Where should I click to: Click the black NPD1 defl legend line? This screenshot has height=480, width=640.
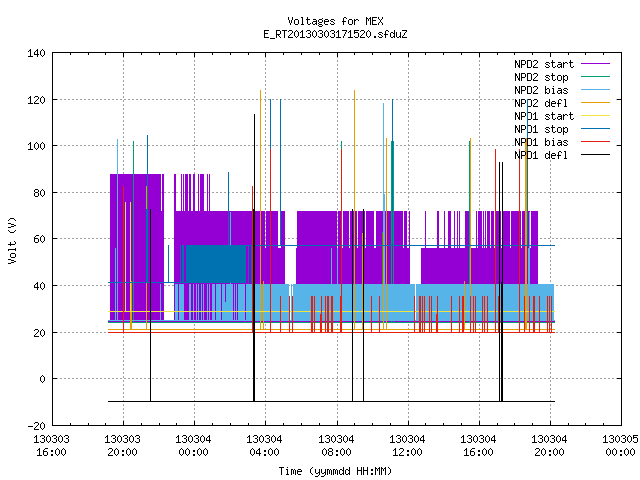click(x=596, y=155)
